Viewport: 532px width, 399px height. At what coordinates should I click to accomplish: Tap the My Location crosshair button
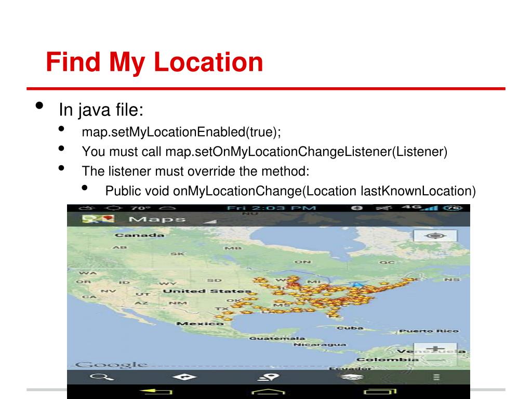point(435,235)
